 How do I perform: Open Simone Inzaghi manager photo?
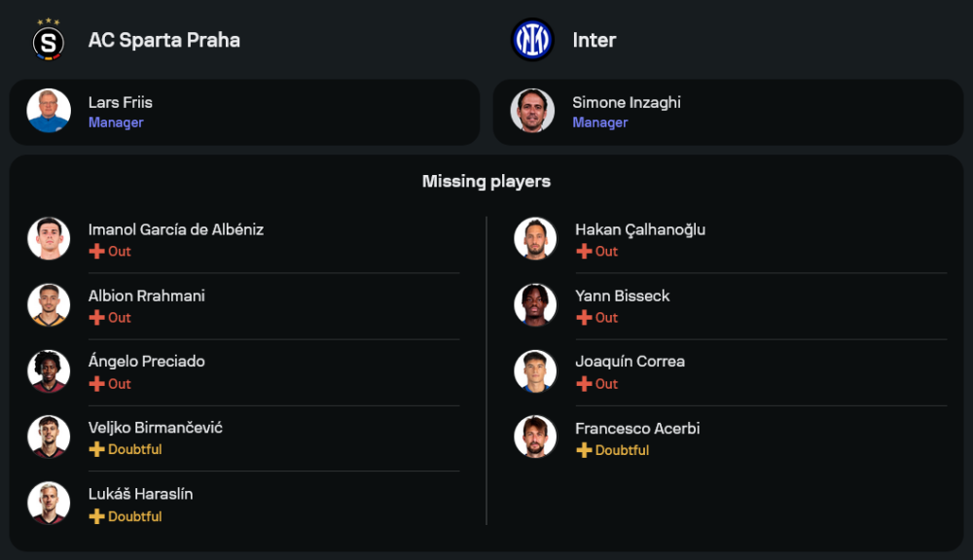[532, 111]
